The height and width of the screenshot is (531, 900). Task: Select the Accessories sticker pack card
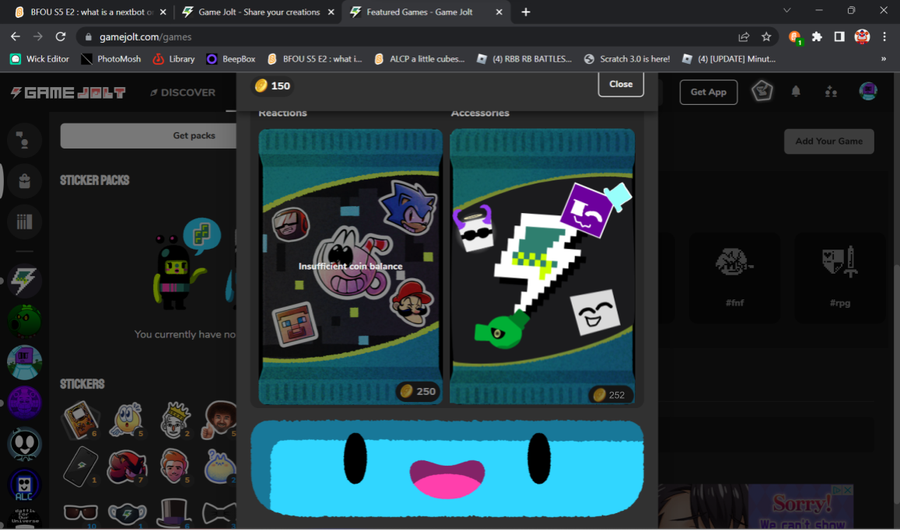tap(542, 266)
